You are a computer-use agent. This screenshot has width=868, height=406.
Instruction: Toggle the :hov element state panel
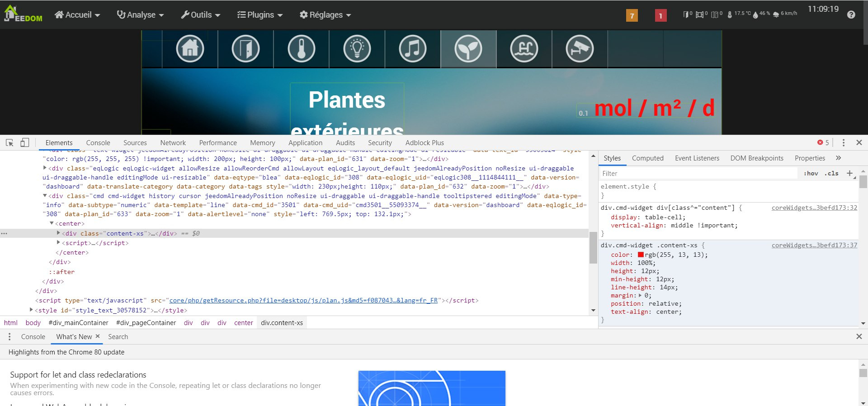coord(811,173)
